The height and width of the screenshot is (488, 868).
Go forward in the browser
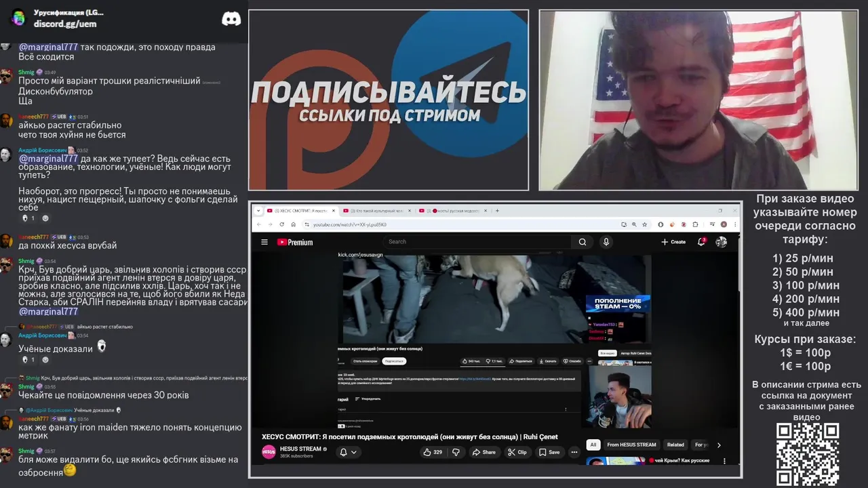click(271, 224)
